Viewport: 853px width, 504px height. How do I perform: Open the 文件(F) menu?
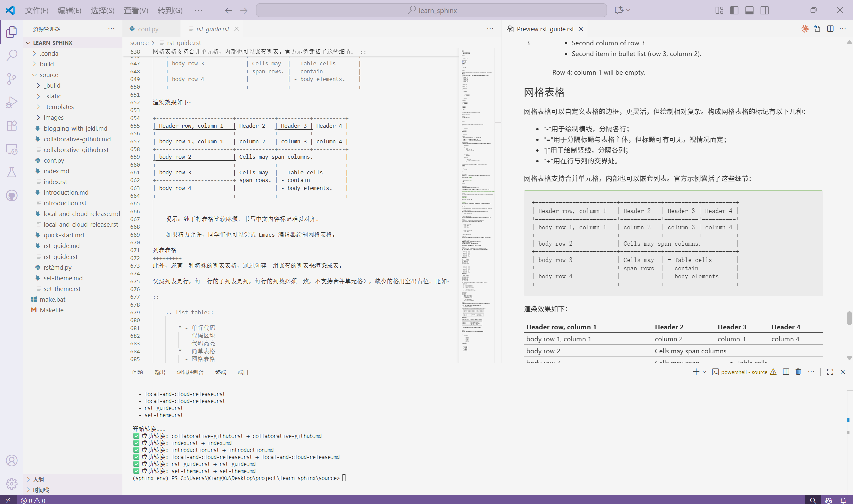(x=37, y=10)
